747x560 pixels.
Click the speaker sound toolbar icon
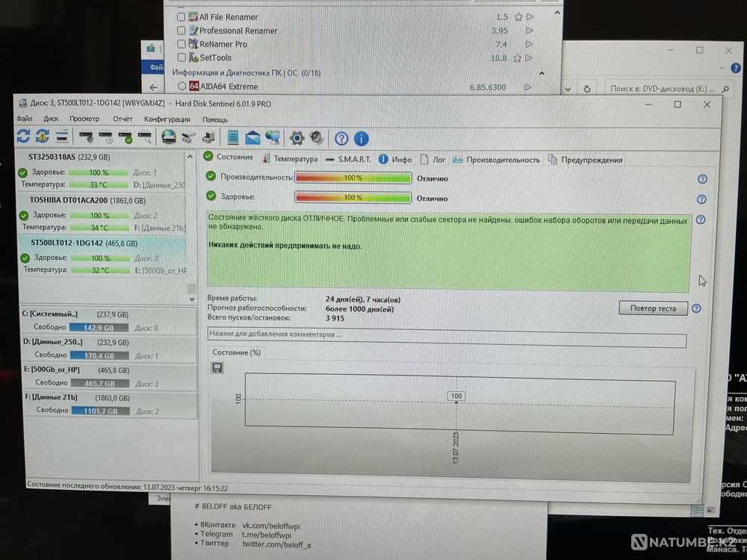coord(316,139)
